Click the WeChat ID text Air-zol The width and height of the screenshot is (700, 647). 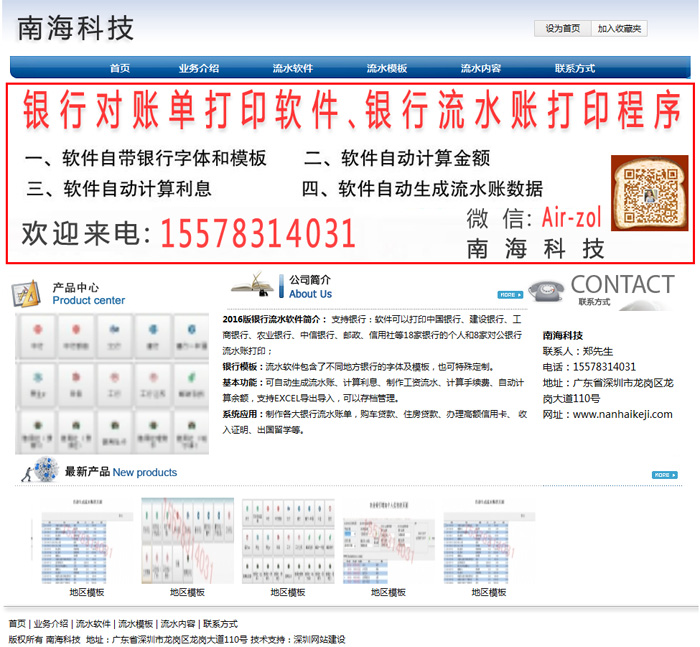[572, 217]
